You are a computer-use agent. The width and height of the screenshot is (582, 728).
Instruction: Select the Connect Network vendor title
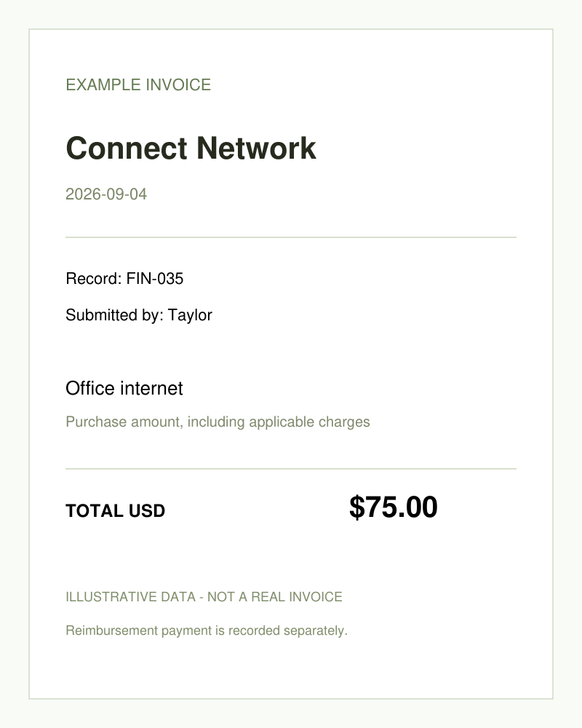click(x=191, y=148)
